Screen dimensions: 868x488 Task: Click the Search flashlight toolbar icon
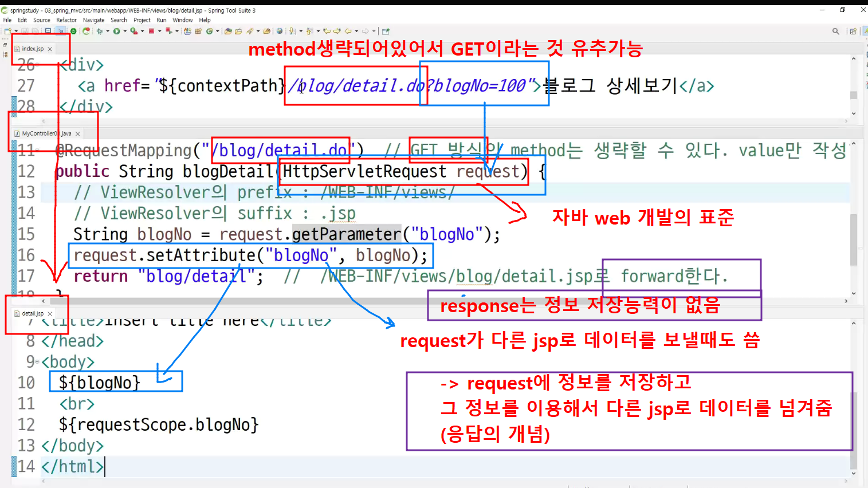pos(250,31)
